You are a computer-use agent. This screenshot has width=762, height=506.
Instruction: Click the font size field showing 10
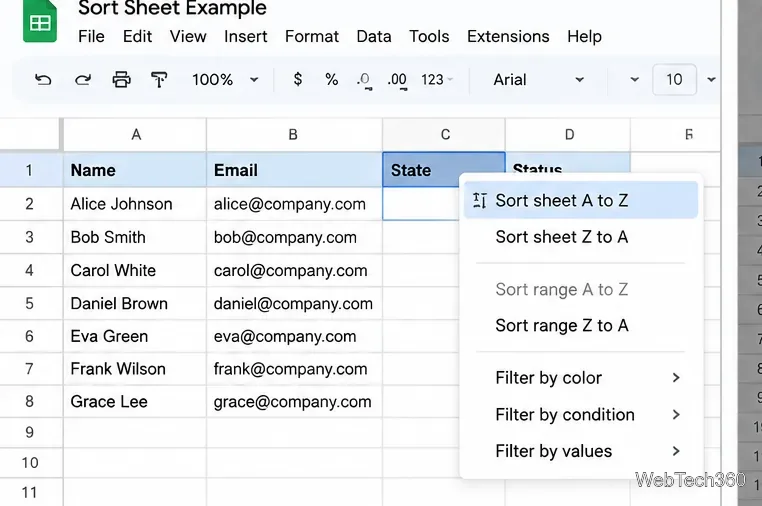(674, 79)
